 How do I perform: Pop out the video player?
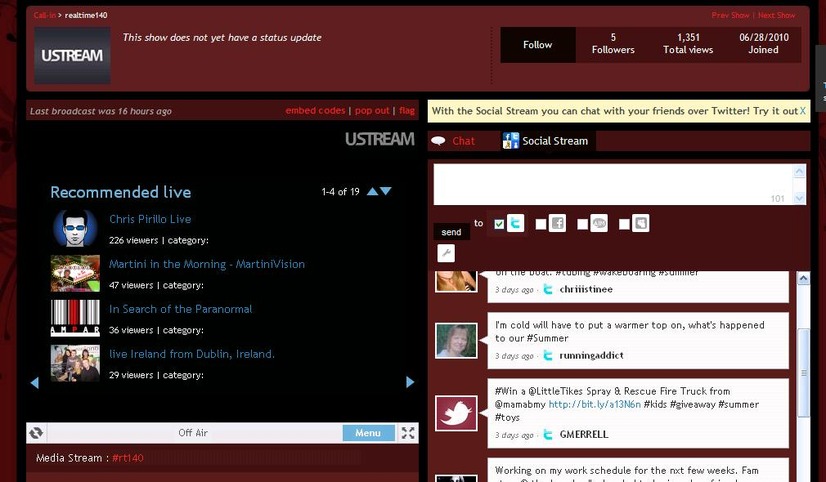372,111
